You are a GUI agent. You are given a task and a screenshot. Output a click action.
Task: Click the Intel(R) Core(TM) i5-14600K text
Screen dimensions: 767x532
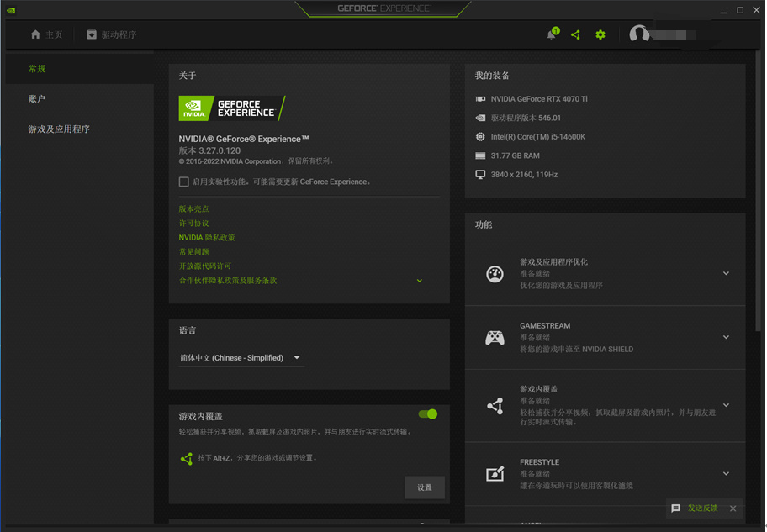(538, 137)
